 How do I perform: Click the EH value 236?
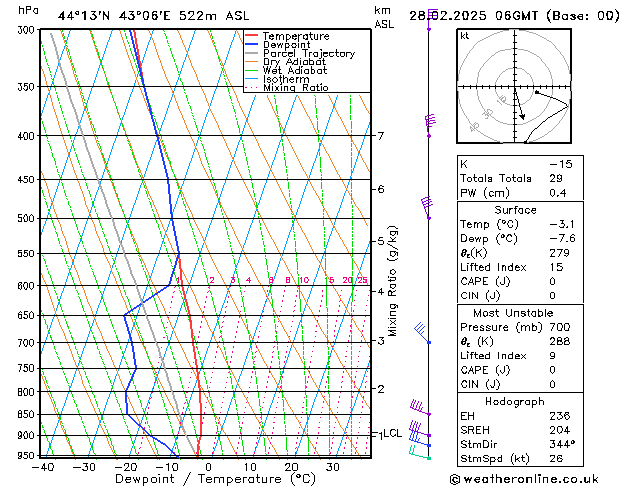coord(560,416)
